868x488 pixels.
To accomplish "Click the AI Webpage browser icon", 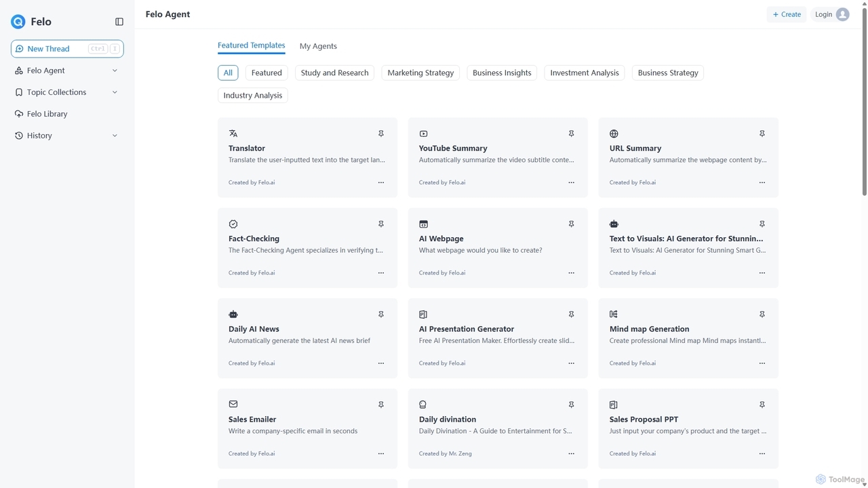I will point(424,224).
